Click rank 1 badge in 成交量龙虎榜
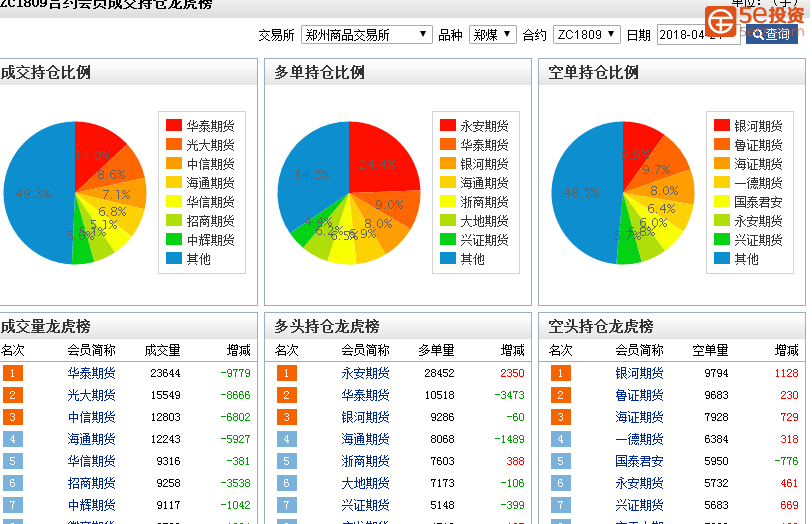The height and width of the screenshot is (524, 812). tap(12, 373)
